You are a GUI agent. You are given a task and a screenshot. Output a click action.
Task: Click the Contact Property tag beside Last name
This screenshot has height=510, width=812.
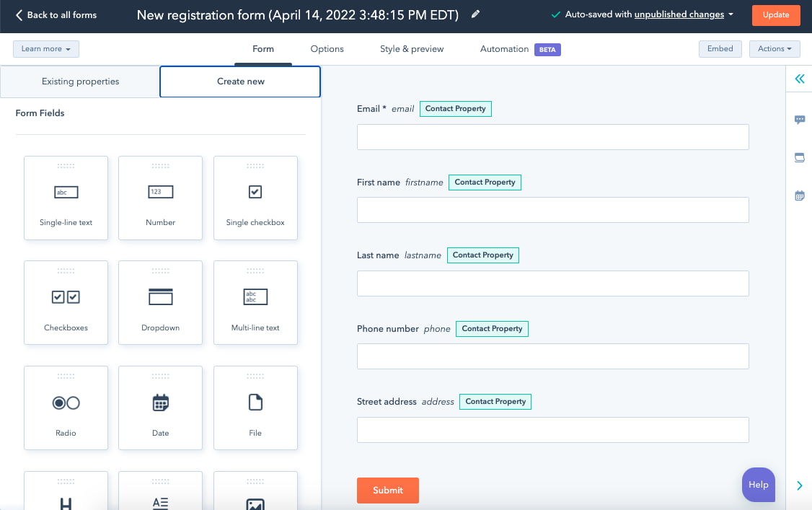(482, 255)
